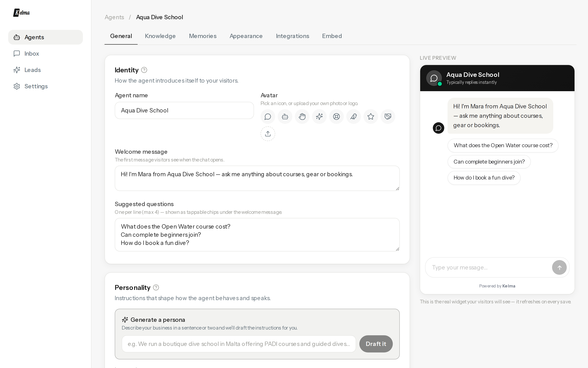Click the preview header avatar icon
Image resolution: width=588 pixels, height=368 pixels.
click(434, 78)
